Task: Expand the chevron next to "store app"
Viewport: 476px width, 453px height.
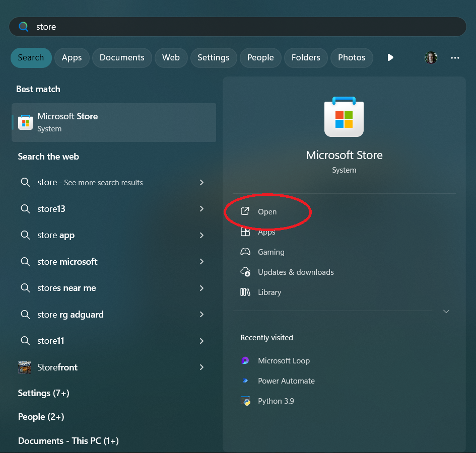Action: (201, 235)
